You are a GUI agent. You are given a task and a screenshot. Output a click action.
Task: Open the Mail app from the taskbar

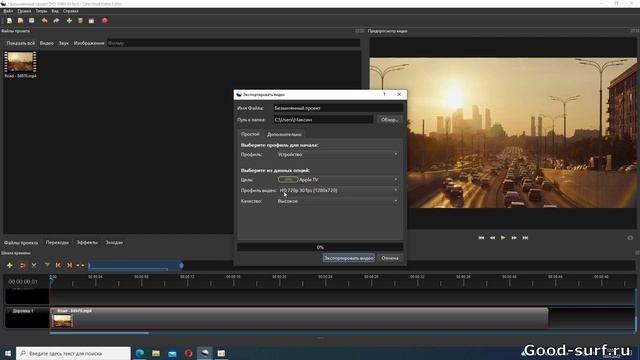point(172,353)
